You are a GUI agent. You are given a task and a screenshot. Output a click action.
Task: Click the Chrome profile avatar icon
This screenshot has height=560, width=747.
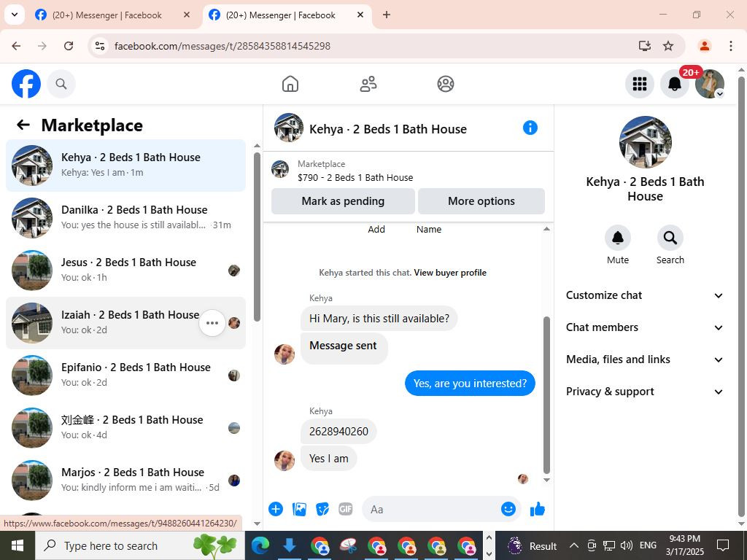(704, 46)
